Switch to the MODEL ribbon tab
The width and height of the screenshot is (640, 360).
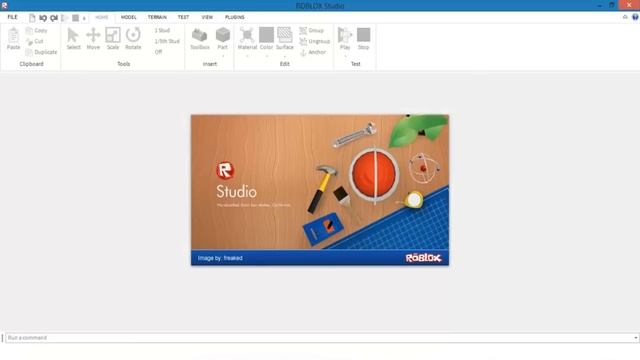click(129, 17)
